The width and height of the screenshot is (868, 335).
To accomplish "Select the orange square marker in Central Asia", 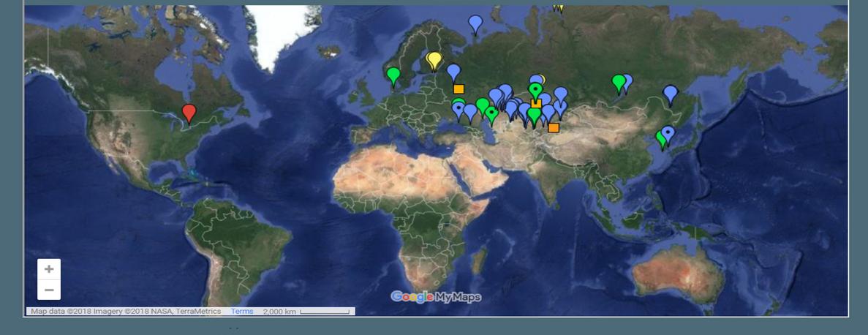I will 554,127.
